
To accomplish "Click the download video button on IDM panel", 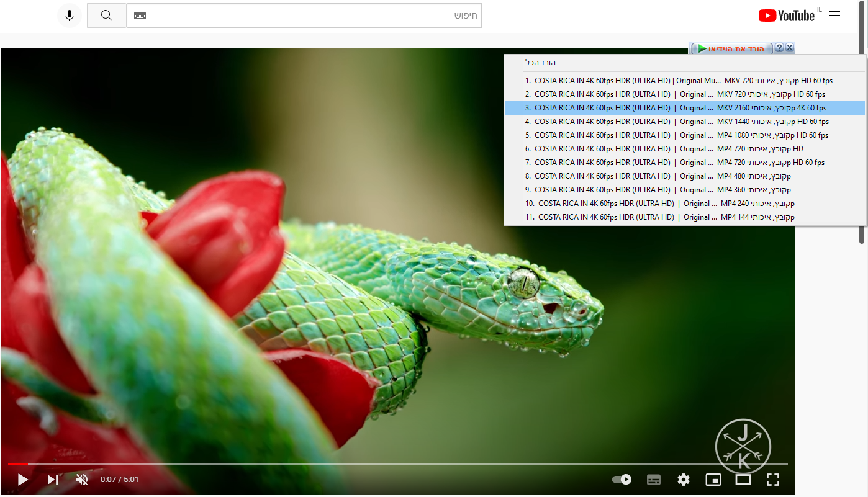I will pyautogui.click(x=731, y=48).
